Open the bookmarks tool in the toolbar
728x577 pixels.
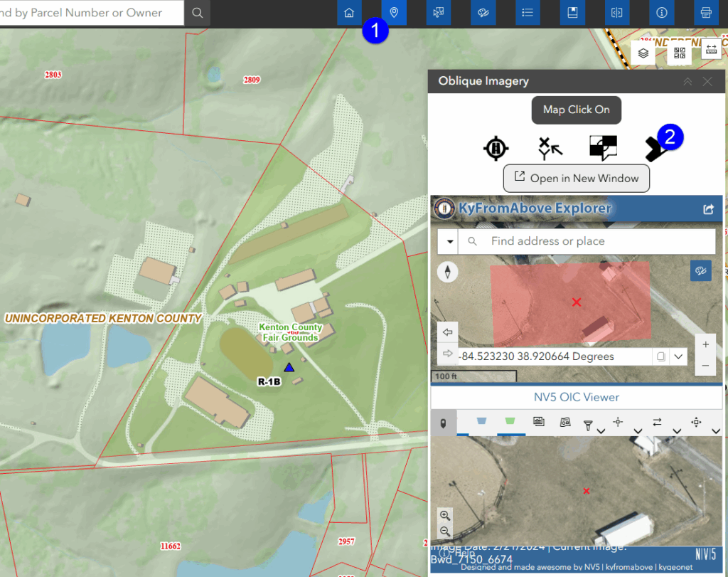(x=572, y=12)
